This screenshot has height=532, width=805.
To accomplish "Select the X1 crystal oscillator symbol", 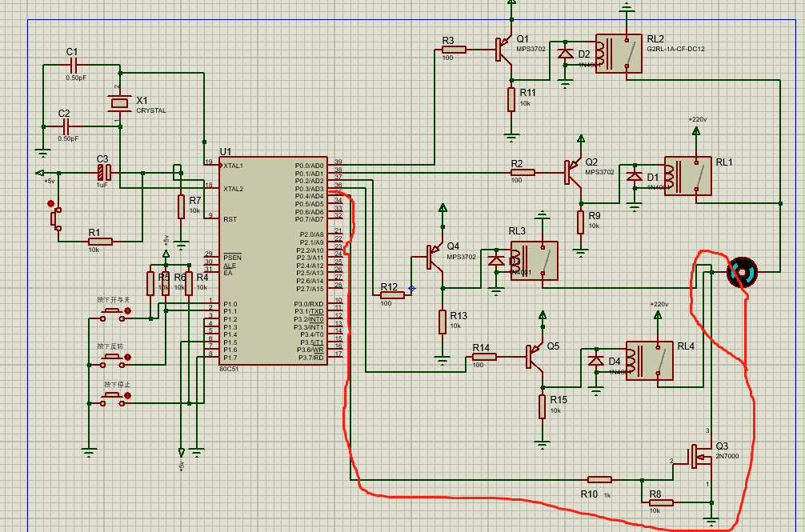I will tap(119, 103).
